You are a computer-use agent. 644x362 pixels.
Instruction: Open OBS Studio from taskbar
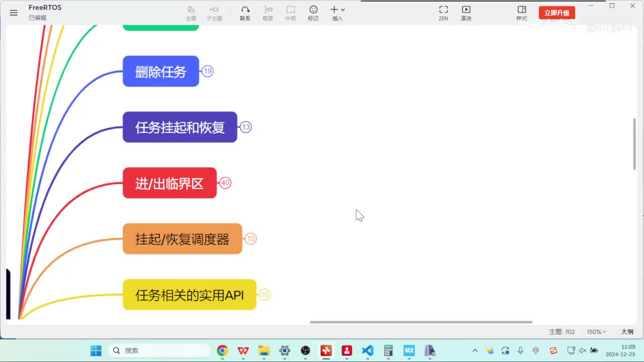point(305,350)
